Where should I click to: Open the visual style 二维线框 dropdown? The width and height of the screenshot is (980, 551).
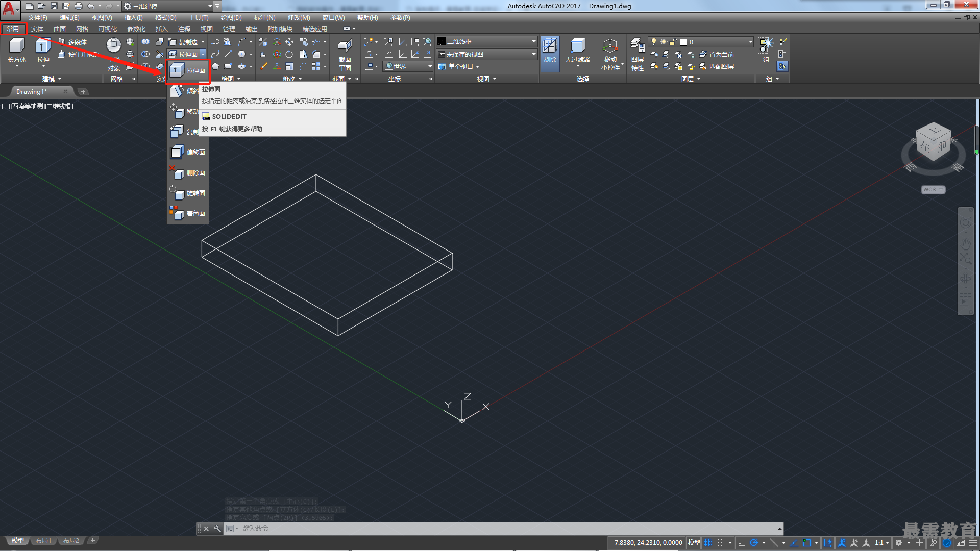(x=487, y=41)
